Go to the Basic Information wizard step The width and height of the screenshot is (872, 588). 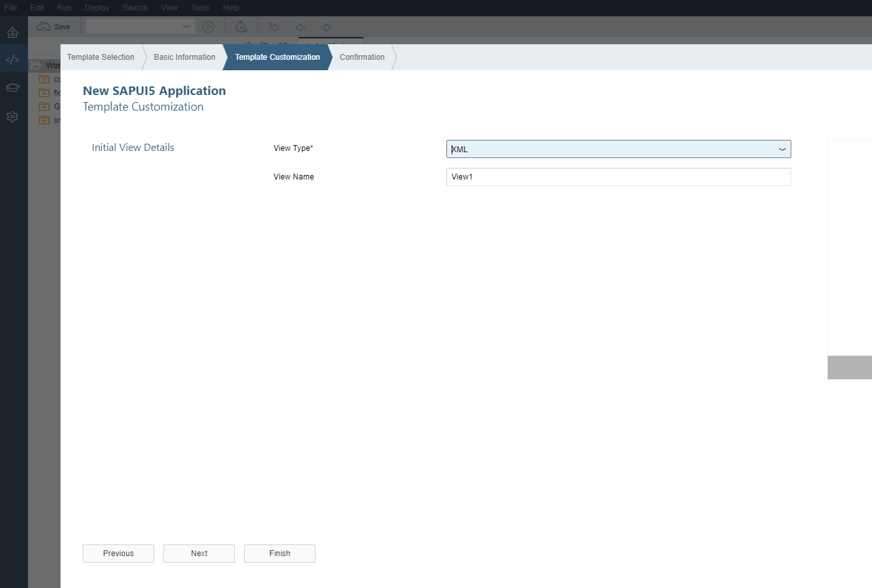pyautogui.click(x=184, y=57)
